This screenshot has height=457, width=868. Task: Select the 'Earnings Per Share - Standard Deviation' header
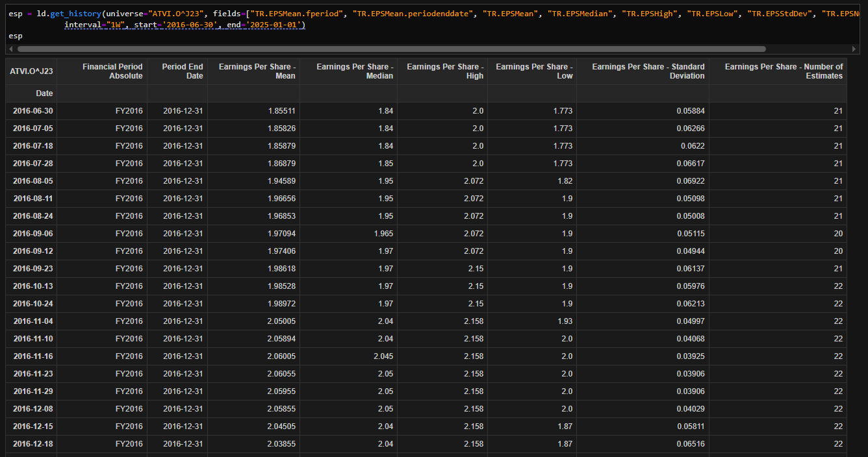[x=648, y=71]
